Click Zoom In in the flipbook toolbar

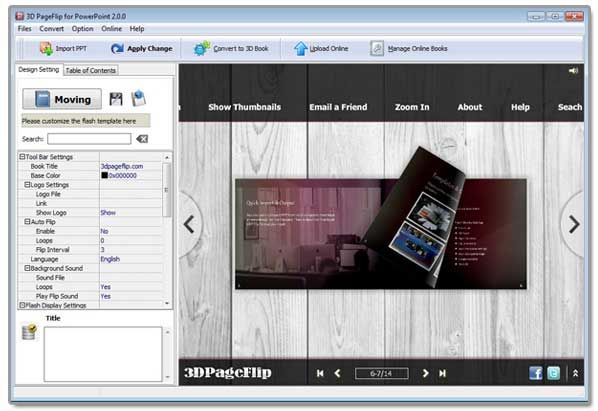click(412, 107)
